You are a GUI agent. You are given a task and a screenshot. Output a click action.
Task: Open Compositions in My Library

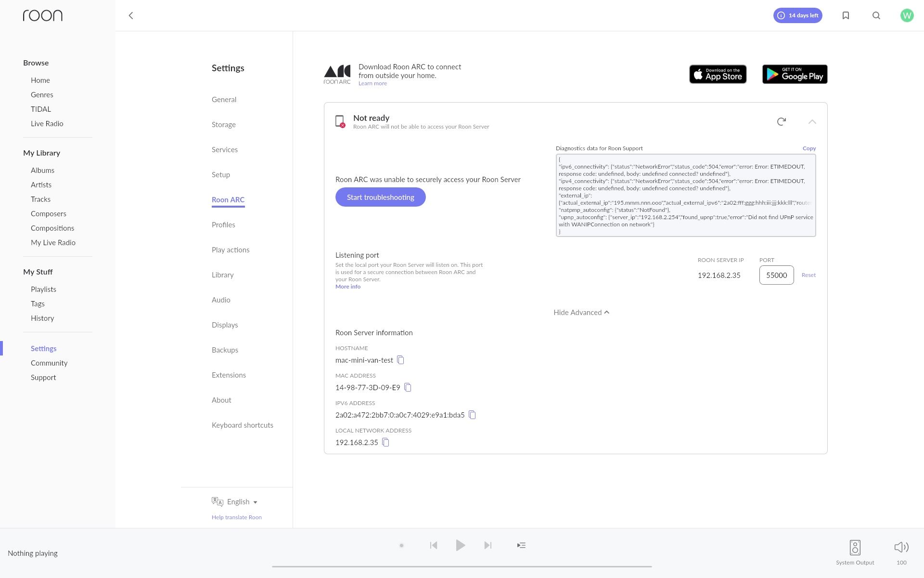[x=52, y=228]
